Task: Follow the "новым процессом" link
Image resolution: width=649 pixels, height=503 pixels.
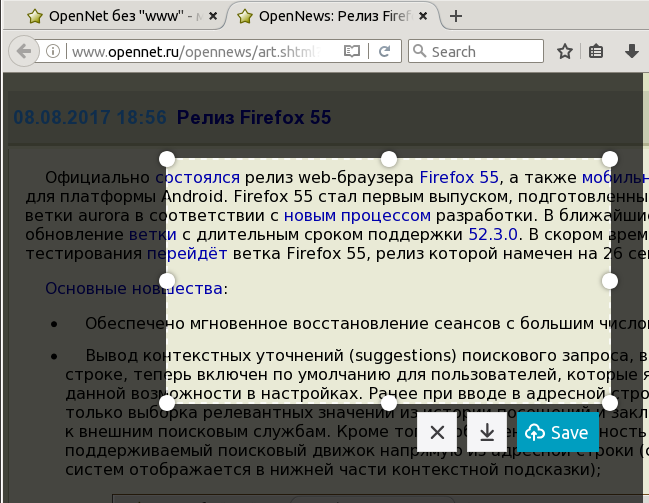Action: 356,214
